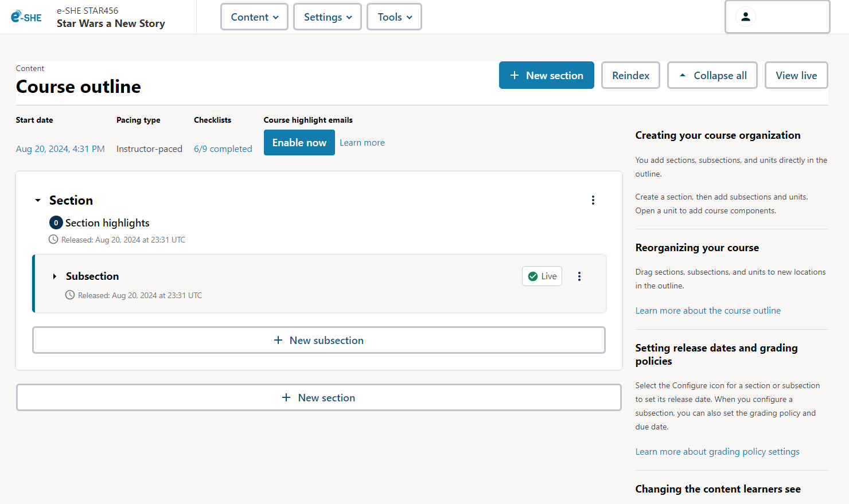Add a New subsection to the Section

coord(318,341)
